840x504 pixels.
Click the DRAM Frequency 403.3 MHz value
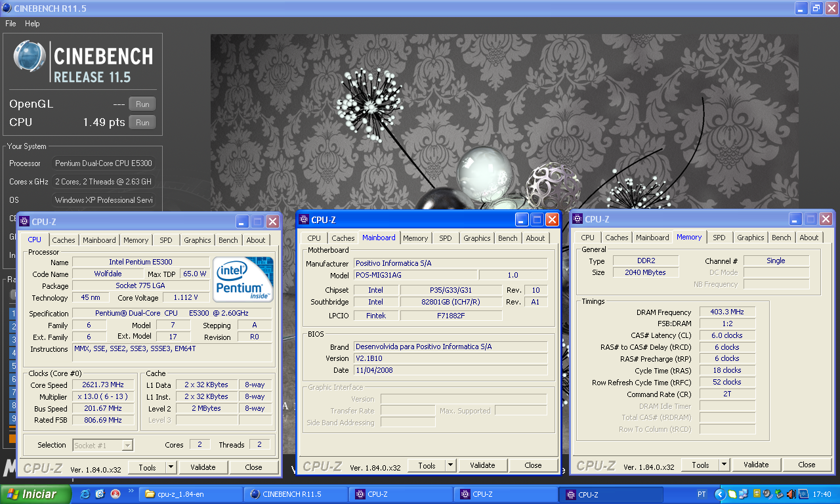727,312
